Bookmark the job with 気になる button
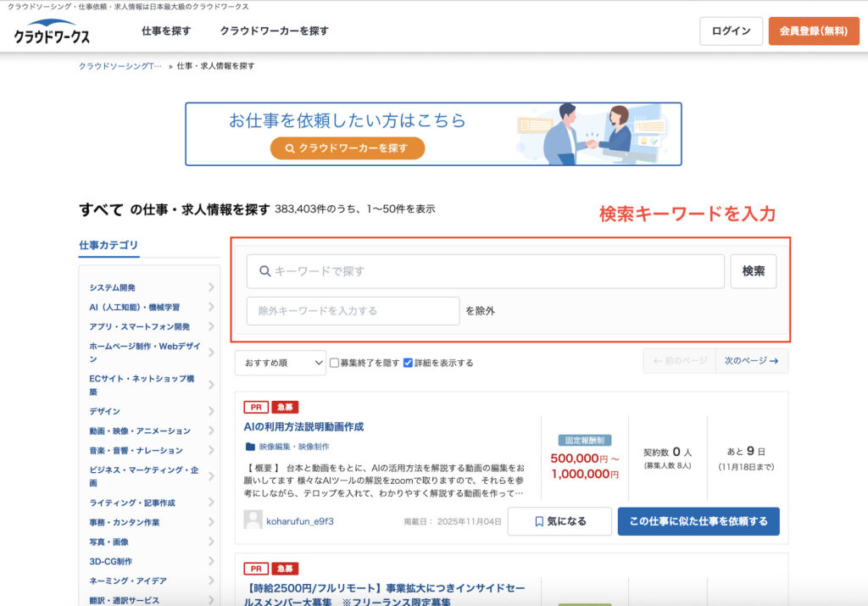Viewport: 868px width, 606px height. 559,521
